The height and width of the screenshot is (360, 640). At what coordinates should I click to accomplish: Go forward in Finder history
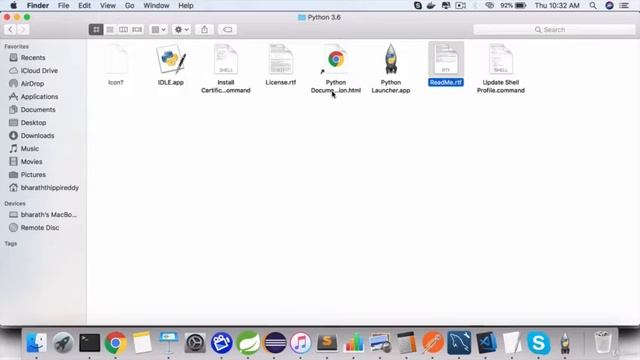(x=23, y=29)
